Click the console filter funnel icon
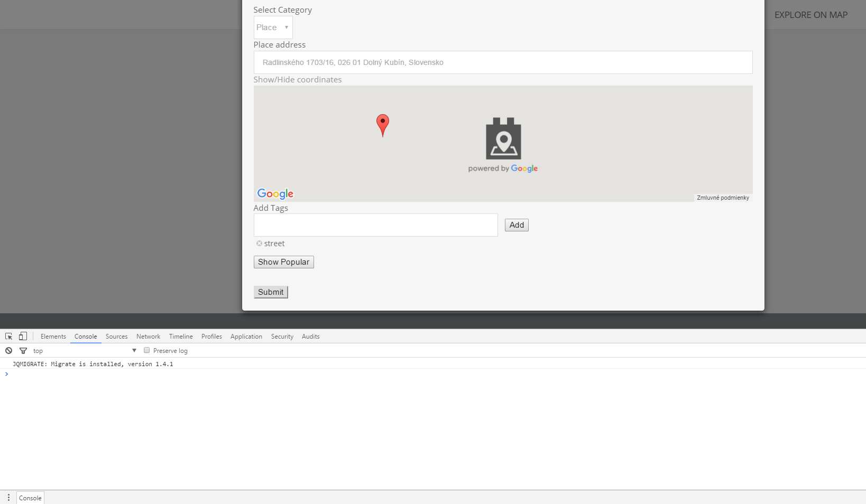Viewport: 866px width, 504px height. [23, 351]
